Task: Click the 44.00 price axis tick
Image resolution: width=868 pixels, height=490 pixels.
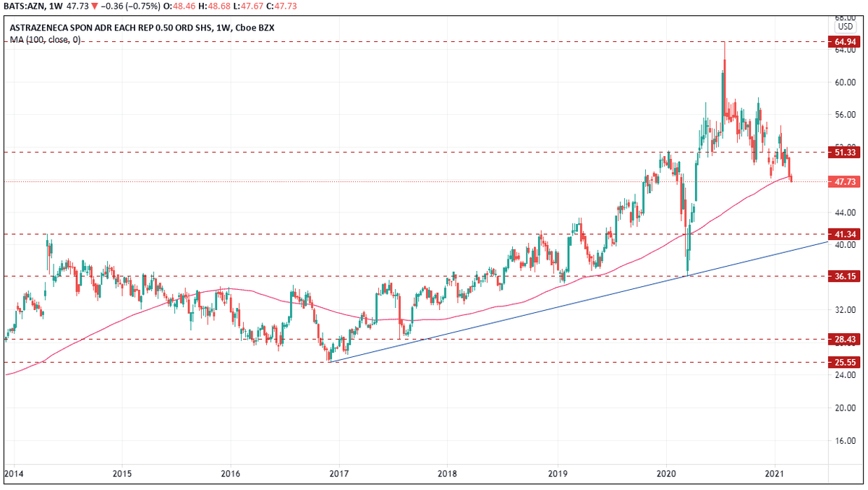Action: 846,212
